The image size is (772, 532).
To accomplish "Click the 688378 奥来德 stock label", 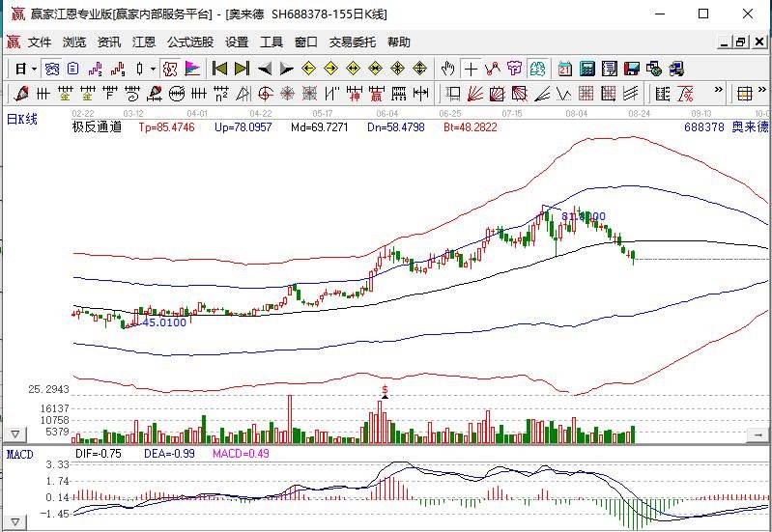I will [x=727, y=127].
